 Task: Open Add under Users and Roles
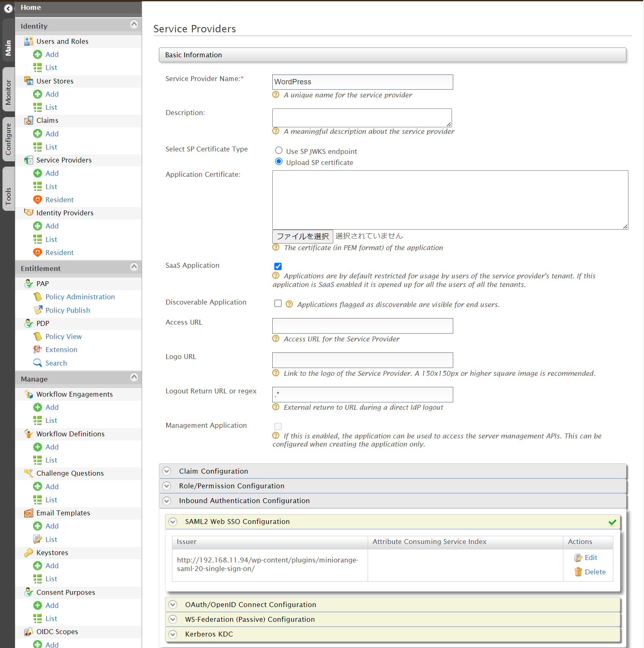[52, 54]
